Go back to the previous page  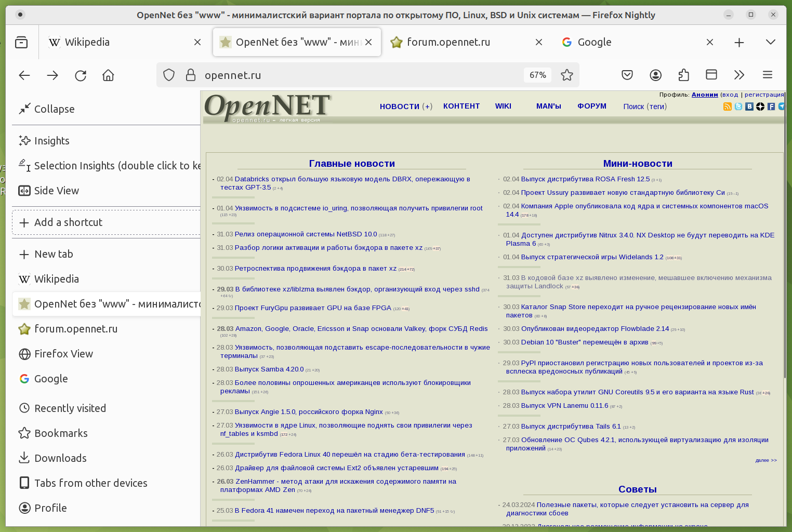[x=24, y=75]
